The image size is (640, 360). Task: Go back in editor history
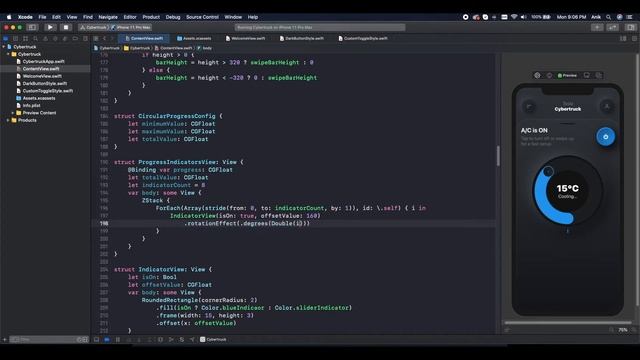click(x=104, y=38)
